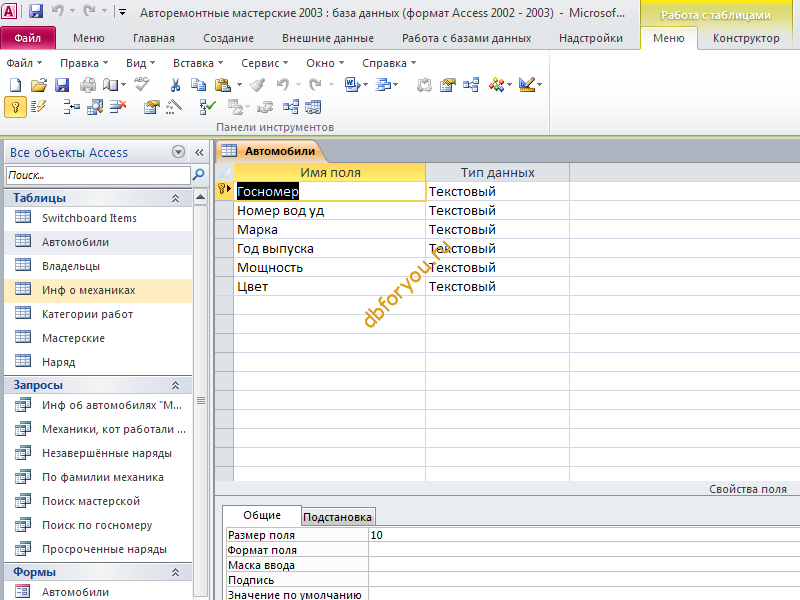
Task: Switch to the Создание ribbon tab
Action: click(x=228, y=38)
